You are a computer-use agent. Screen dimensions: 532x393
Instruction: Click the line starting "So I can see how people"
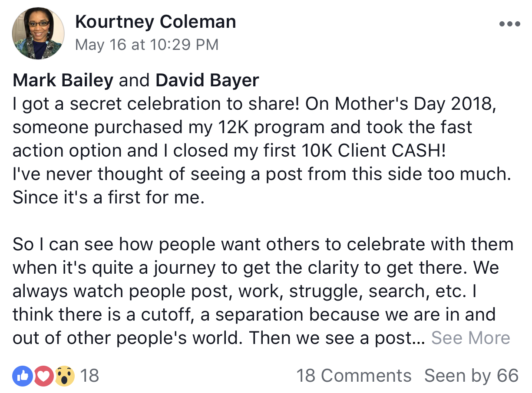[263, 244]
